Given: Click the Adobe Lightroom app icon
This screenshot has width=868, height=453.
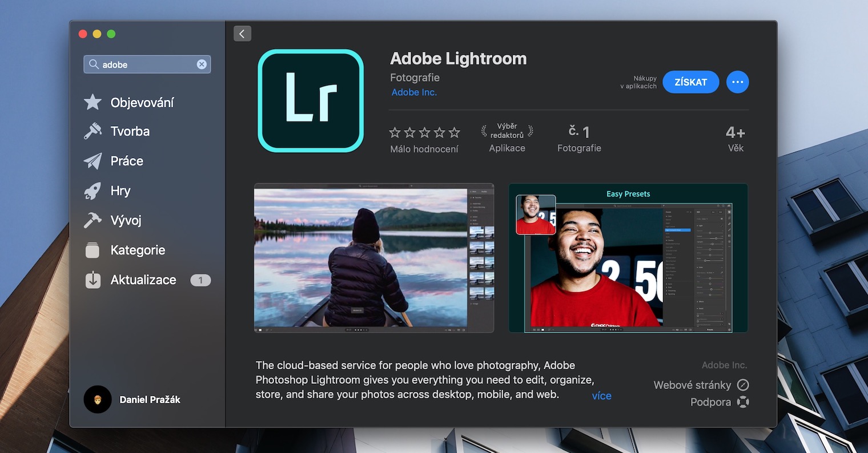Looking at the screenshot, I should tap(311, 101).
